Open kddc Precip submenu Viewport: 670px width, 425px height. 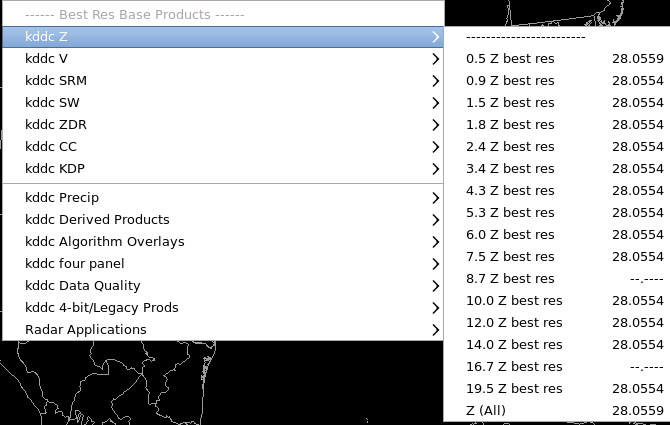[x=223, y=198]
